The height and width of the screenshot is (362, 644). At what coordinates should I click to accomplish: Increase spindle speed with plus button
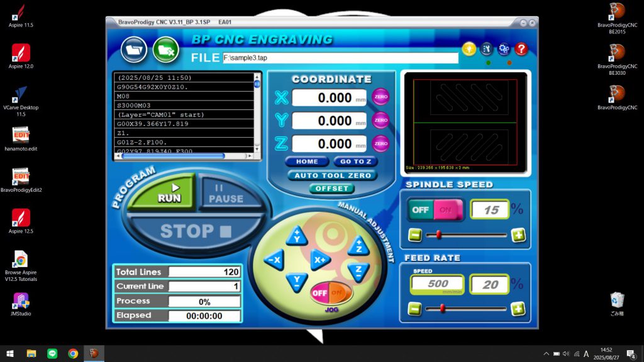518,235
